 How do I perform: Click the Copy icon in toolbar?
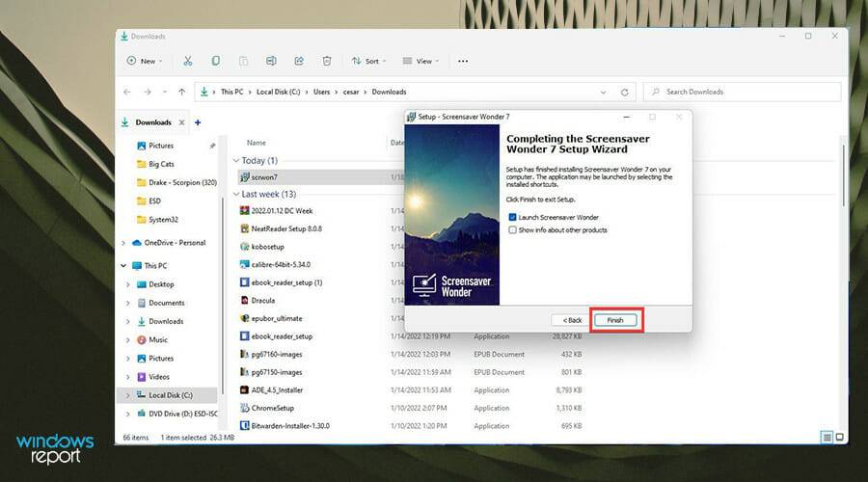215,61
